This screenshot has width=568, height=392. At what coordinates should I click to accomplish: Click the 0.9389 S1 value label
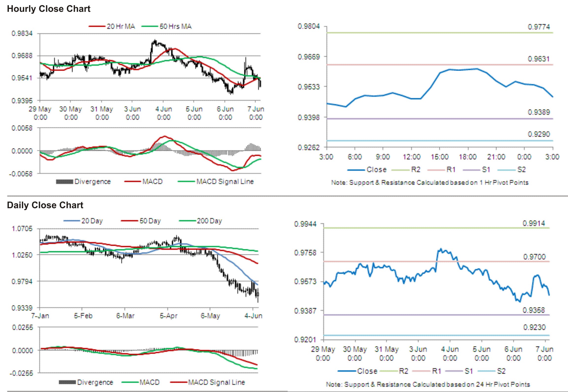point(539,112)
